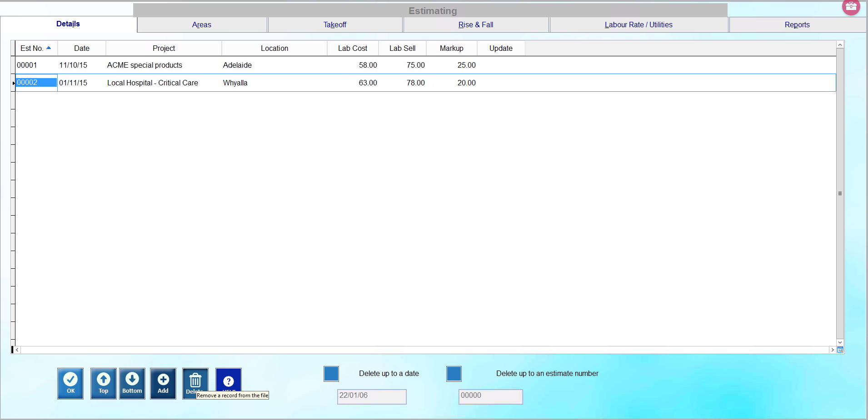Click the pink toolbox icon at top right
This screenshot has width=868, height=420.
(851, 6)
